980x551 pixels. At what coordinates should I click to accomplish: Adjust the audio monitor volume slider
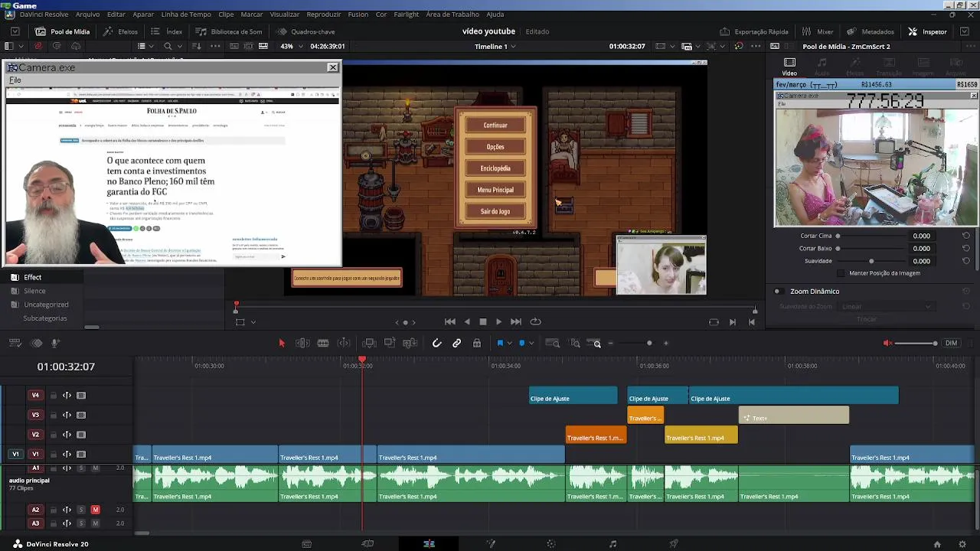(x=916, y=343)
